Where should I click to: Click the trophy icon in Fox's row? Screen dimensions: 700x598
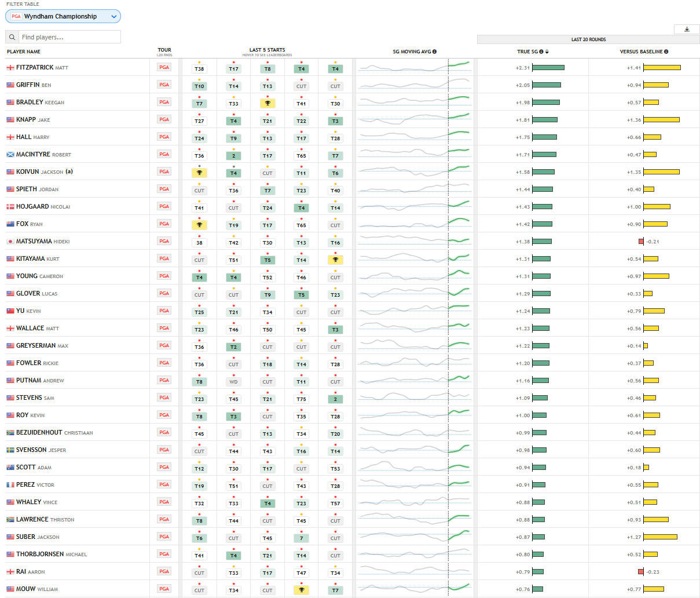click(199, 225)
